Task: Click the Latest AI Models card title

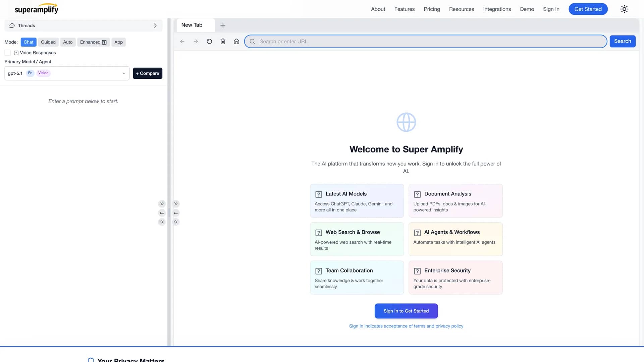Action: pyautogui.click(x=346, y=194)
